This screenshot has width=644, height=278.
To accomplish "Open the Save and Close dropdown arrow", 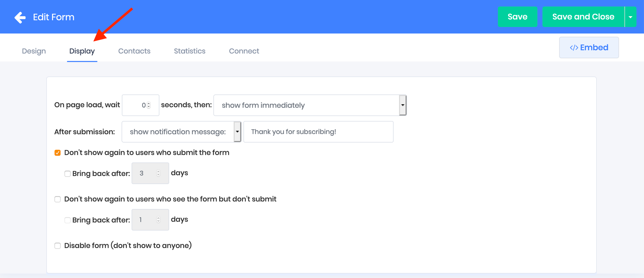I will [631, 17].
